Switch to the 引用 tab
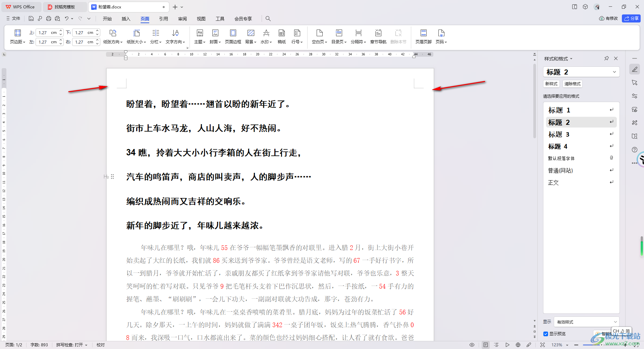Screen dimensions: 644x349 coord(164,19)
